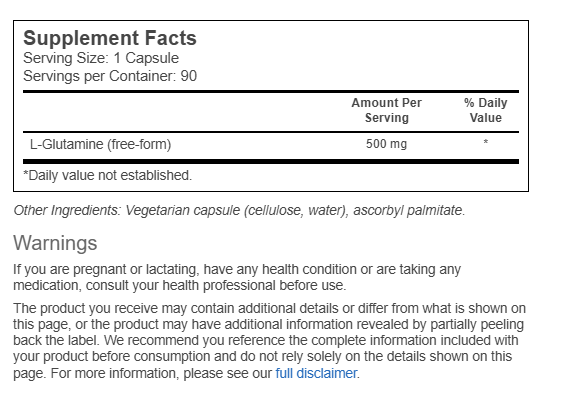This screenshot has height=415, width=565.
Task: Click the asterisk in the Daily Value column
Action: click(x=486, y=142)
